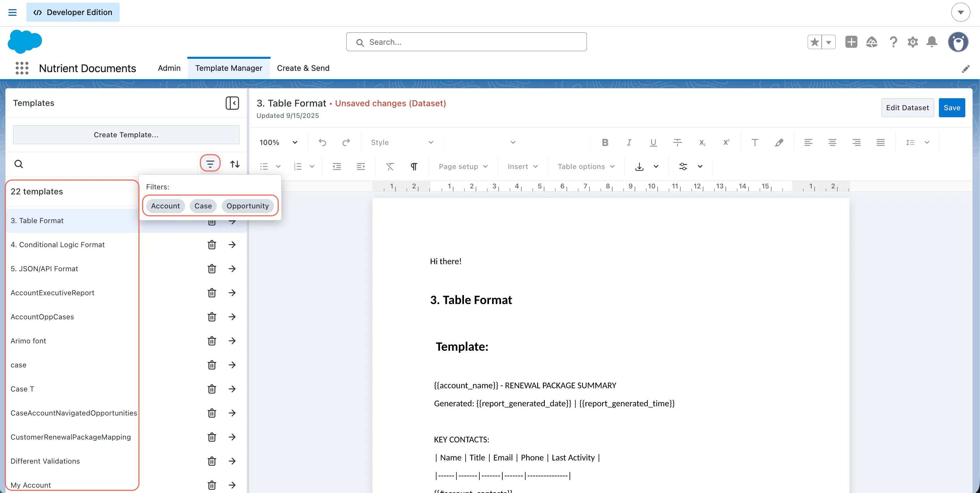
Task: Click the Edit Dataset button
Action: click(x=907, y=108)
